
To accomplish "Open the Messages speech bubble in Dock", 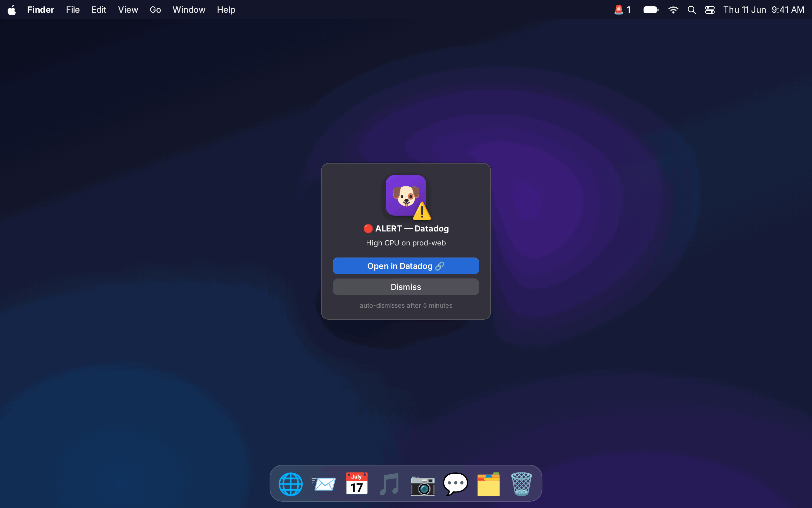I will pyautogui.click(x=455, y=484).
